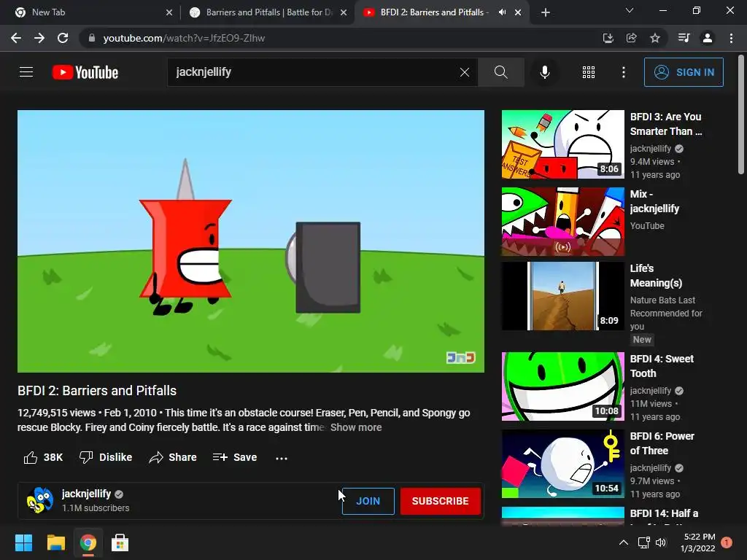Click the SIGN IN button
This screenshot has height=560, width=747.
pyautogui.click(x=684, y=72)
